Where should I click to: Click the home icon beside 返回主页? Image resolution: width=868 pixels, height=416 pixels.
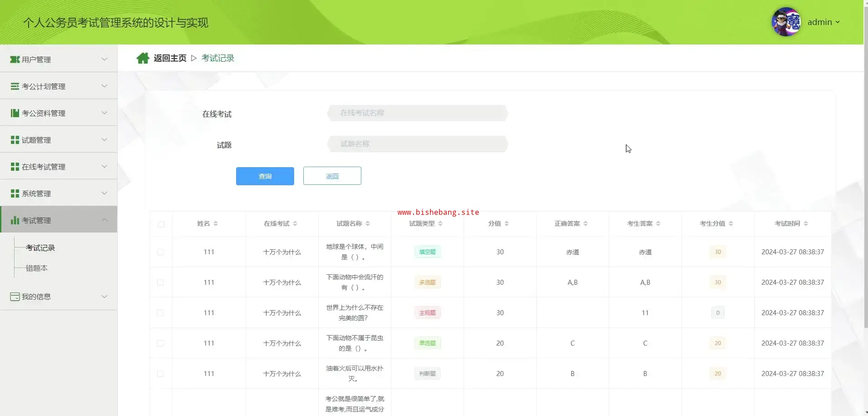pos(143,58)
